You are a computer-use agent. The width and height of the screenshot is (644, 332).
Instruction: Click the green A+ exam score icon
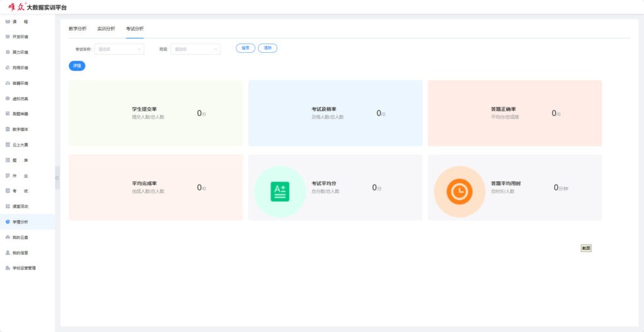click(280, 192)
